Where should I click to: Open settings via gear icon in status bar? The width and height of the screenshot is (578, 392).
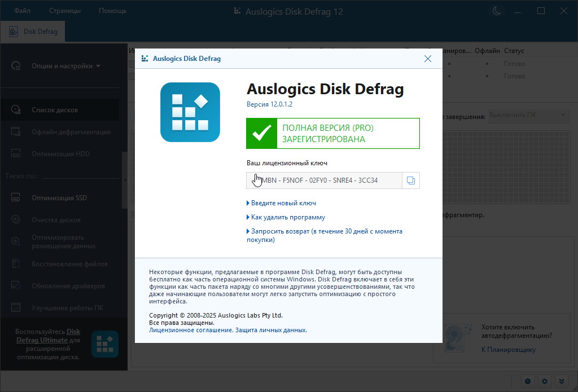click(x=545, y=381)
